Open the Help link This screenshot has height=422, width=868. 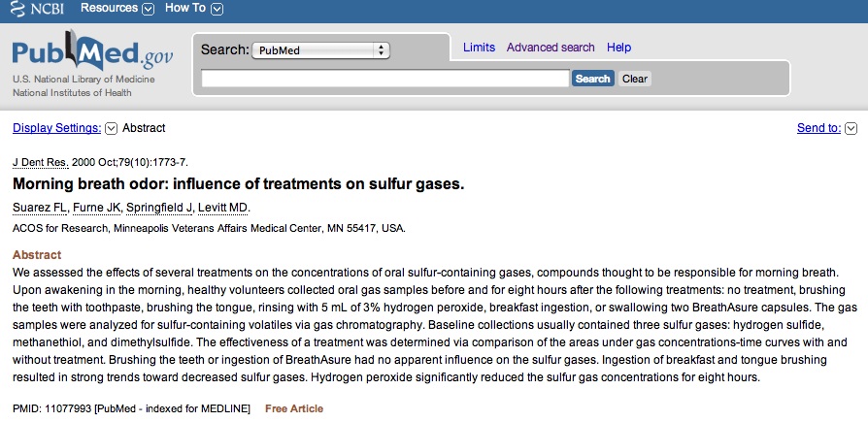(x=618, y=48)
